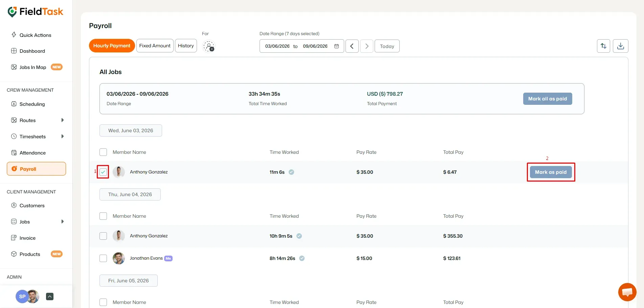Open the chat support bubble

point(627,292)
